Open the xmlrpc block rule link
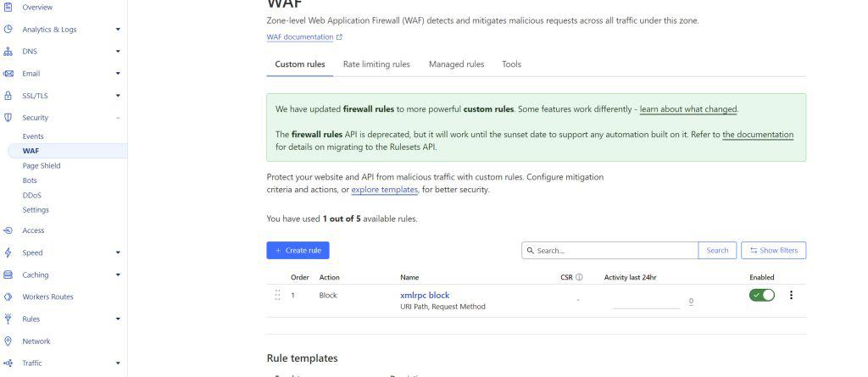 (x=424, y=296)
